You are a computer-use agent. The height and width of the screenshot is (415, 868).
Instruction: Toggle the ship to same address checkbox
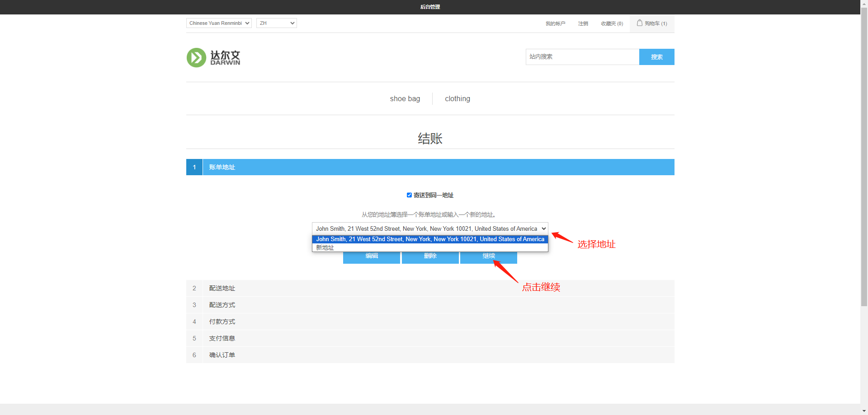pos(409,195)
